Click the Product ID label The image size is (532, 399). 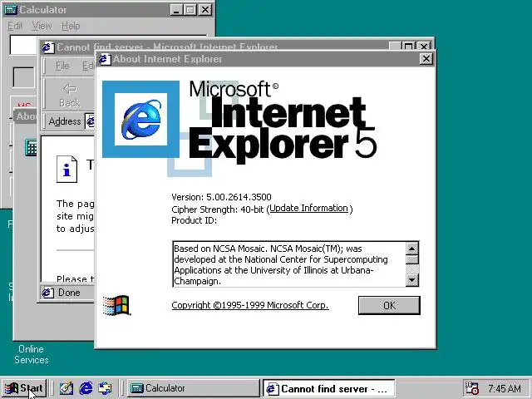(x=194, y=220)
